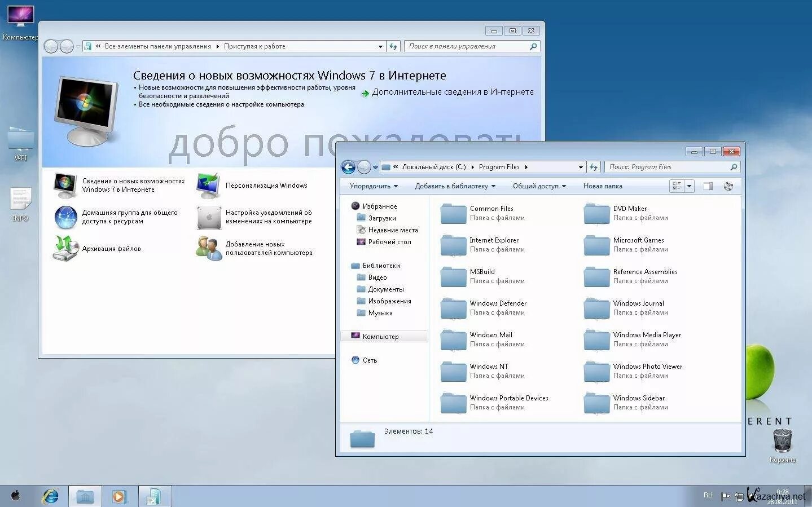The width and height of the screenshot is (812, 507).
Task: Select Музыка library
Action: click(x=375, y=313)
